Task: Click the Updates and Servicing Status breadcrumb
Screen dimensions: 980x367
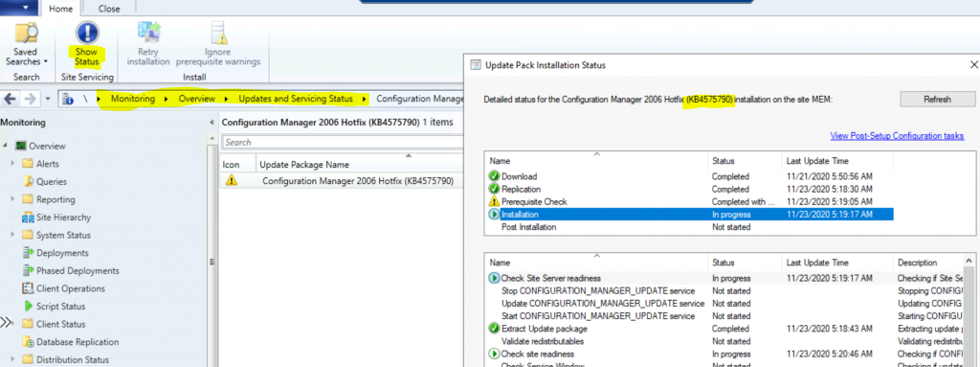Action: coord(295,99)
